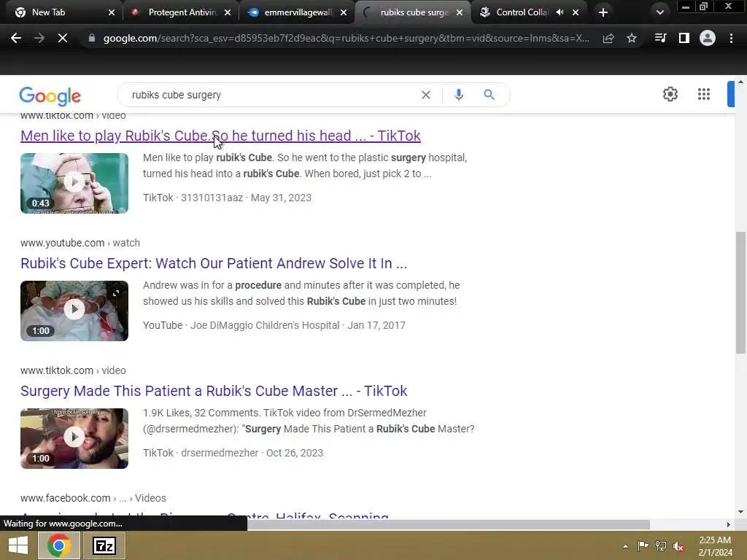
Task: Open Chrome three-dot menu
Action: pyautogui.click(x=731, y=38)
